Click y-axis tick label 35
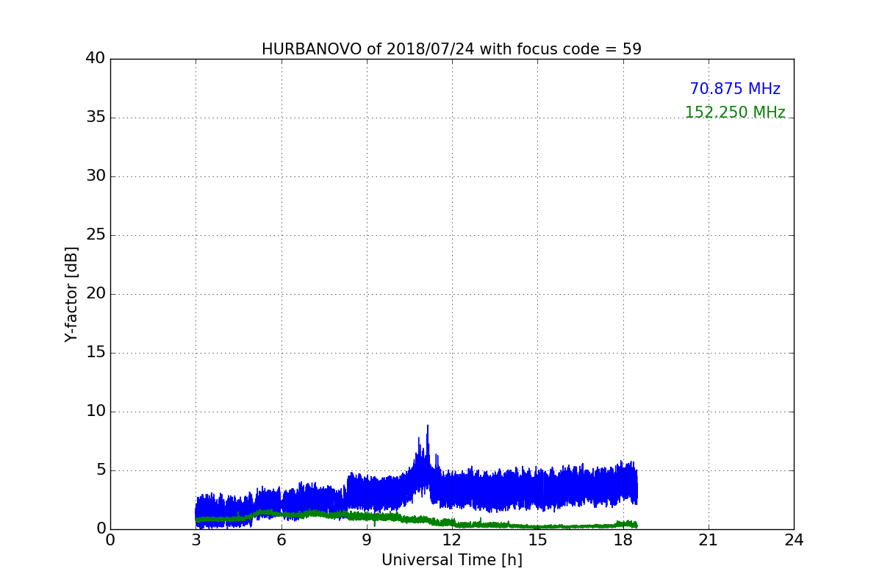Screen dimensions: 882x588 (x=96, y=118)
